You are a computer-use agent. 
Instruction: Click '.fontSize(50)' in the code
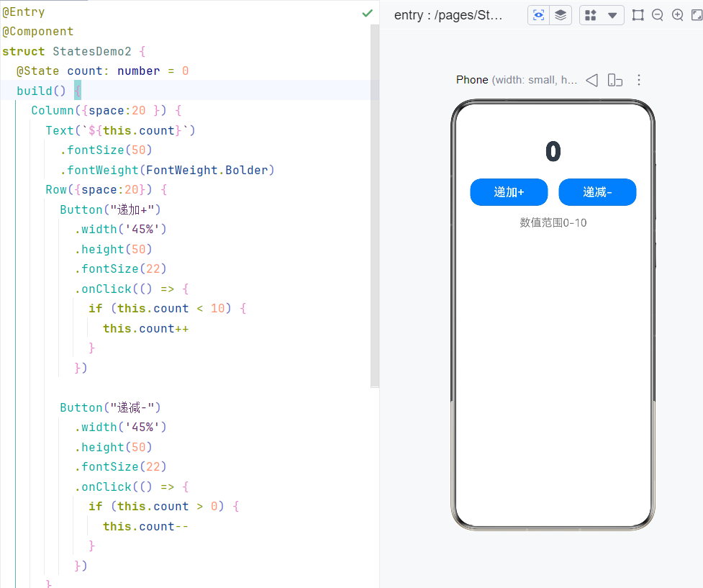[106, 150]
